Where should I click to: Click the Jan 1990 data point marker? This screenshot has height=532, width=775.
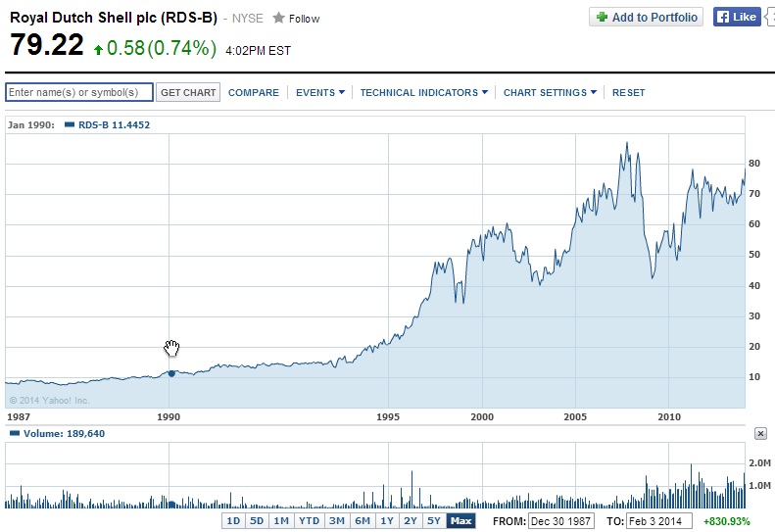click(x=171, y=374)
